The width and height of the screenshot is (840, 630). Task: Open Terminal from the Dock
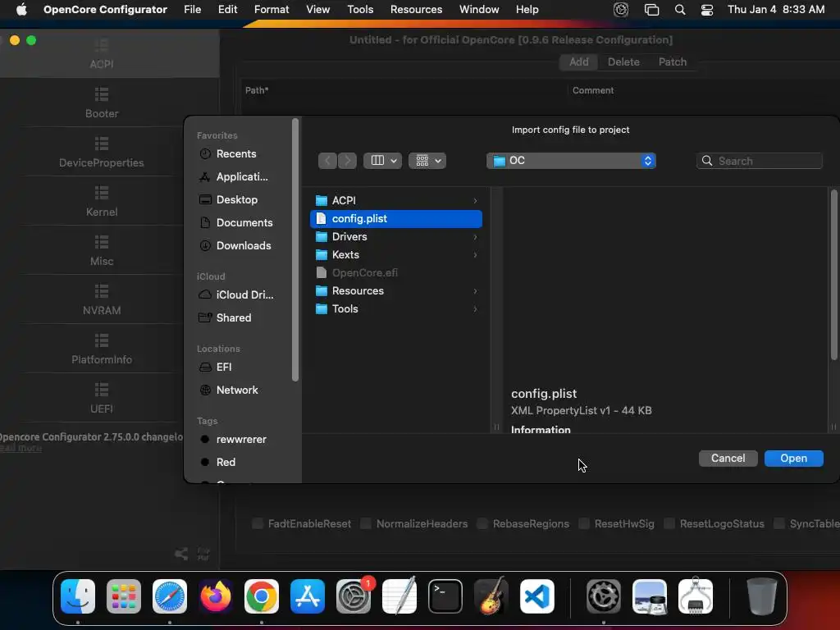pos(445,596)
